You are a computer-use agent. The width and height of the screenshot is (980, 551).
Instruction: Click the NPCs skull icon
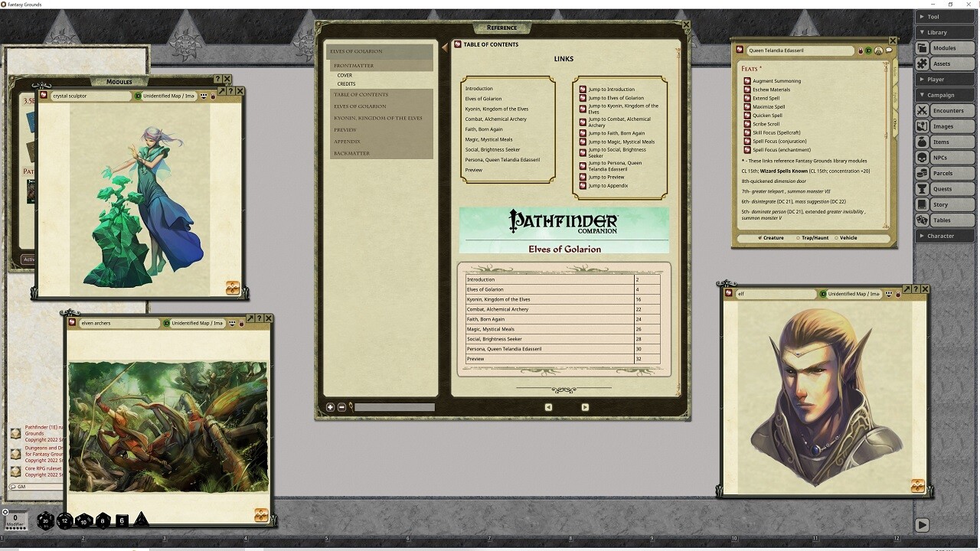[x=923, y=158]
